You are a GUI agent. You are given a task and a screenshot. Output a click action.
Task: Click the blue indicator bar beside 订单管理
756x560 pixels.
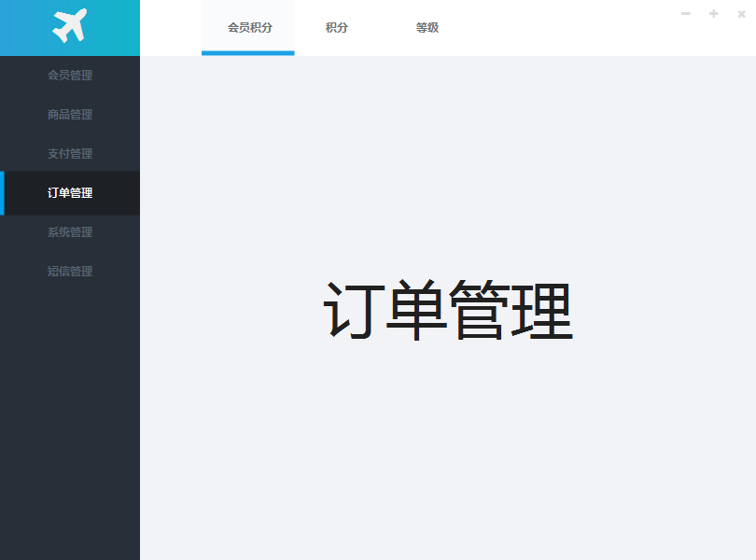point(2,193)
